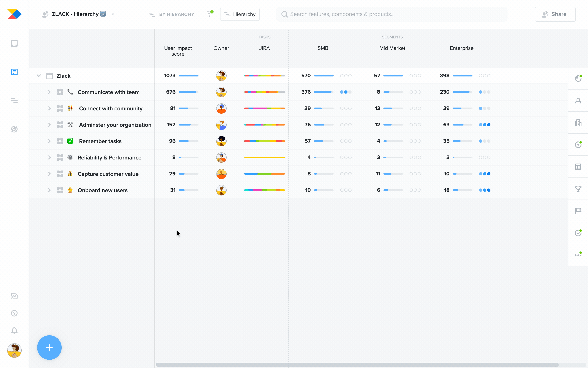
Task: Open the tasks checkmark panel icon
Action: coord(578,233)
